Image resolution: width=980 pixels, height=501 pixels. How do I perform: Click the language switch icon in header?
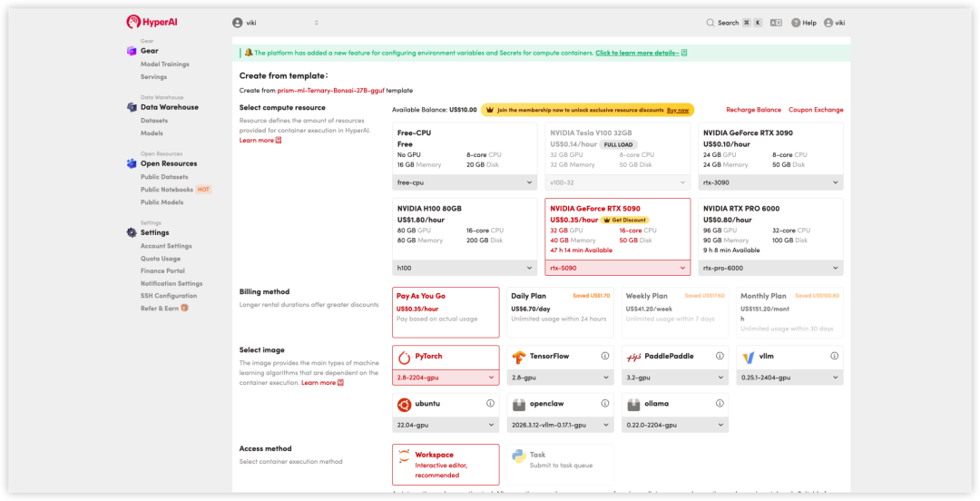(x=776, y=23)
